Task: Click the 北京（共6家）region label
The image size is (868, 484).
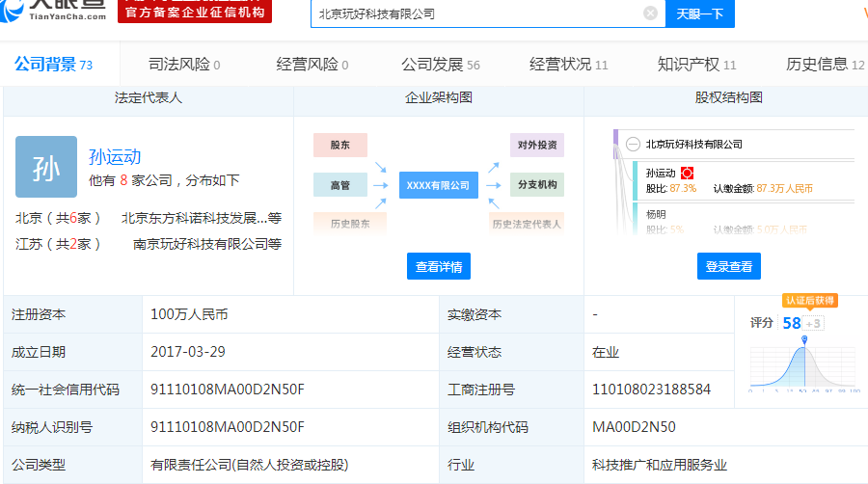Action: coord(58,218)
